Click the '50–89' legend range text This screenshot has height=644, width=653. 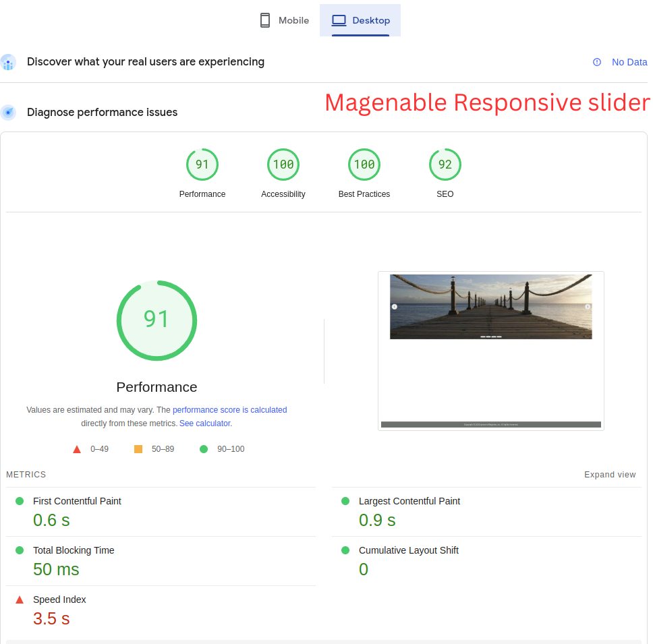click(x=163, y=448)
